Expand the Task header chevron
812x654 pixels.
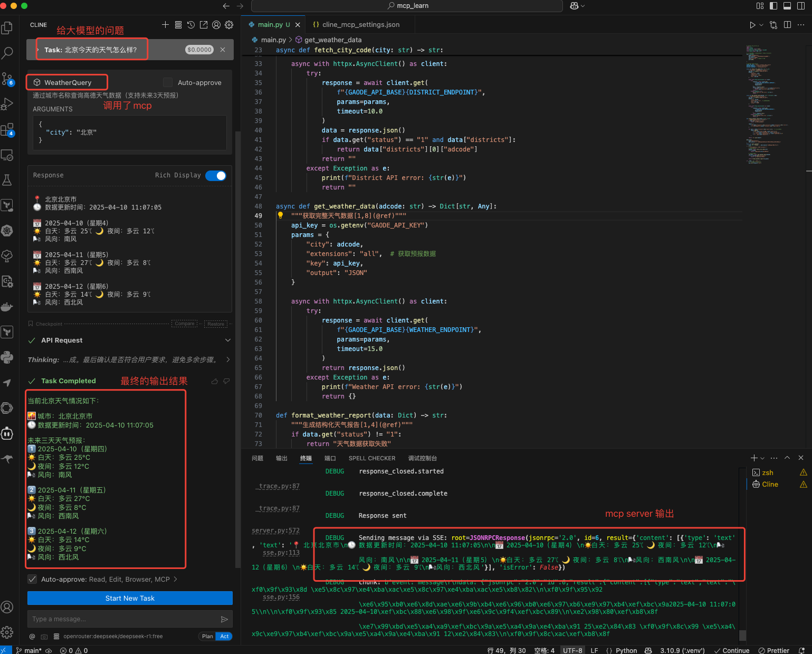pos(38,50)
